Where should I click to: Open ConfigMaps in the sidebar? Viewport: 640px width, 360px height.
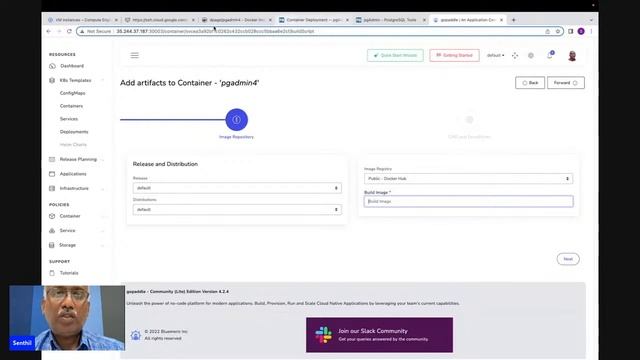(73, 93)
